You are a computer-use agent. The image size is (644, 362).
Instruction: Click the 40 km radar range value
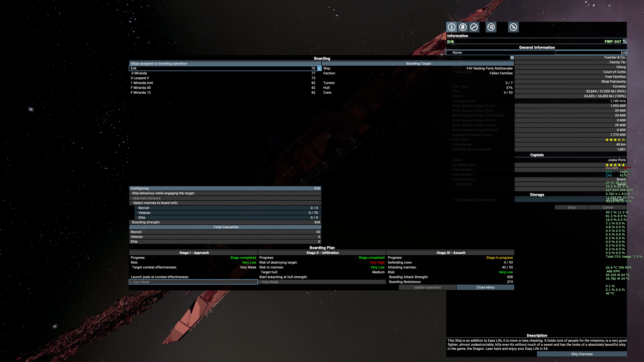click(621, 145)
